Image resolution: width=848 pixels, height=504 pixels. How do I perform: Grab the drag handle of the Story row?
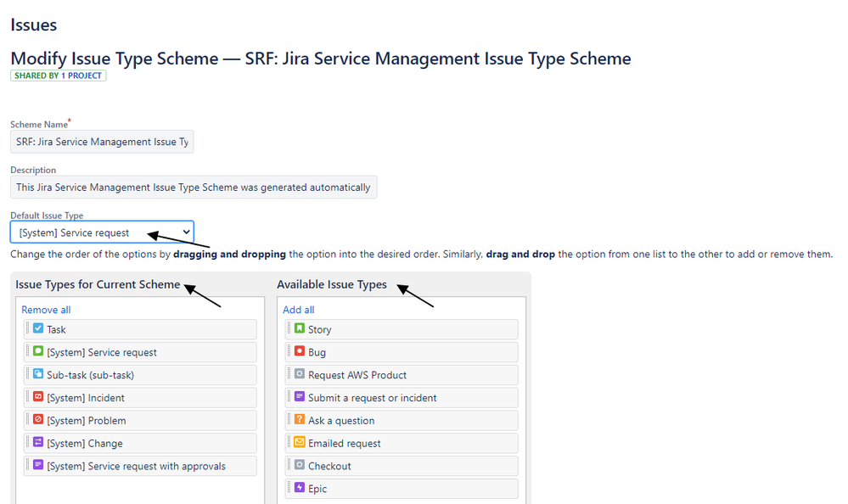click(289, 328)
